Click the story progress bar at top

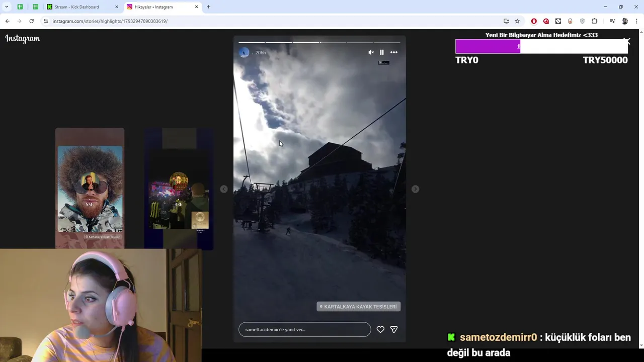pos(319,42)
